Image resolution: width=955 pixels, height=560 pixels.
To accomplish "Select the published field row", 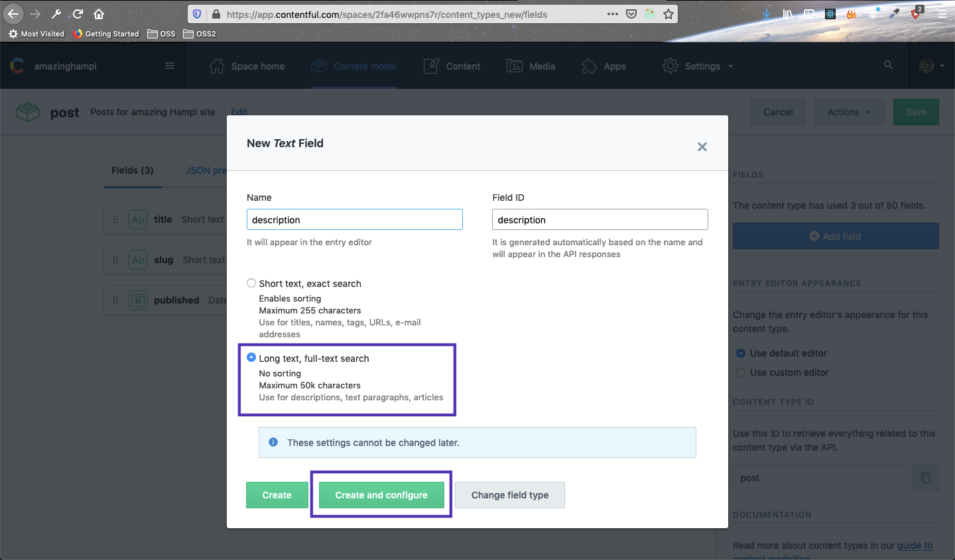I will coord(165,300).
